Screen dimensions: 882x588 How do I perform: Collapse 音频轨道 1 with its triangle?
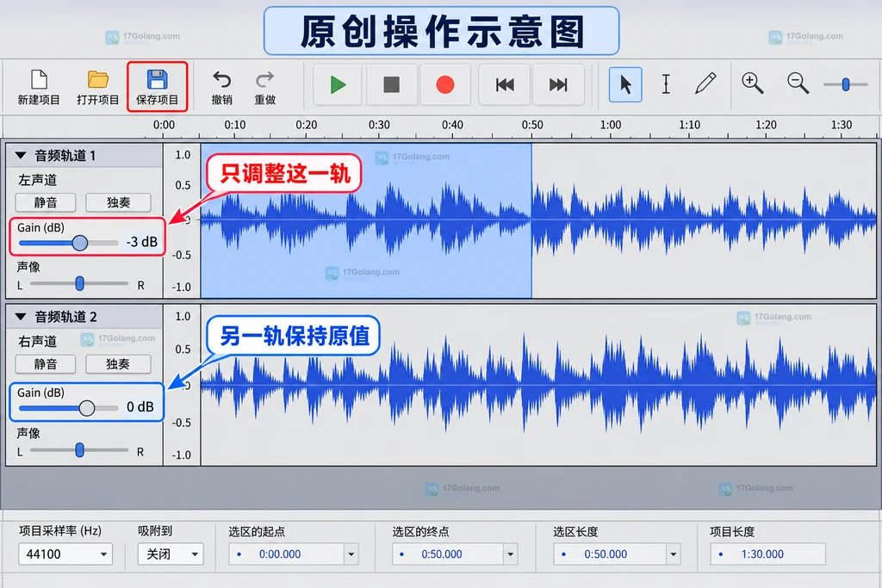[21, 155]
